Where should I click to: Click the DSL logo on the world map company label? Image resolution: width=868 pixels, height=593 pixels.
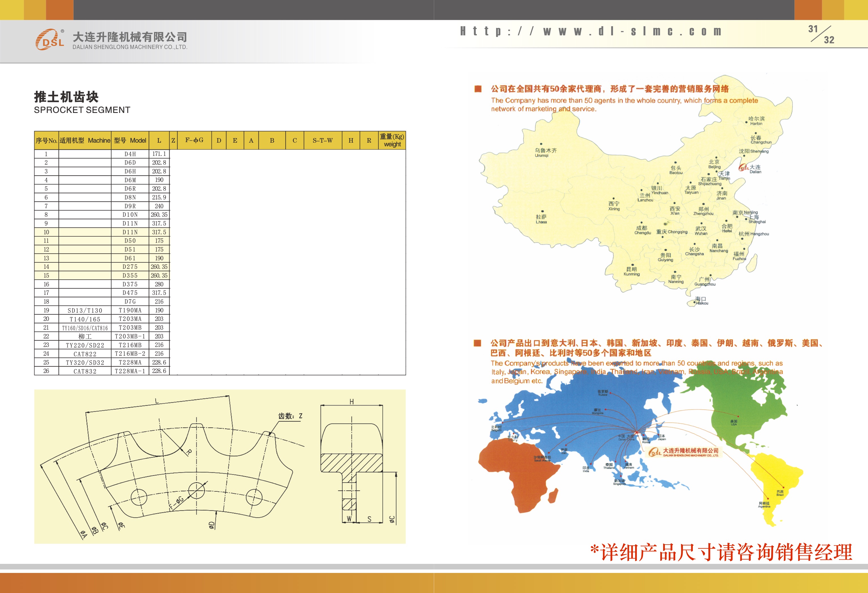(x=655, y=453)
